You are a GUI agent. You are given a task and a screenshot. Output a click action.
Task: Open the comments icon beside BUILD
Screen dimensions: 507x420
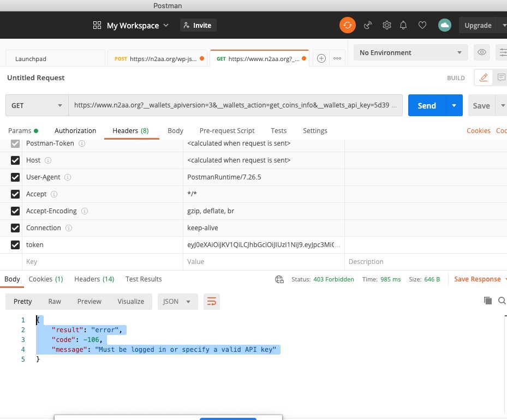coord(500,77)
